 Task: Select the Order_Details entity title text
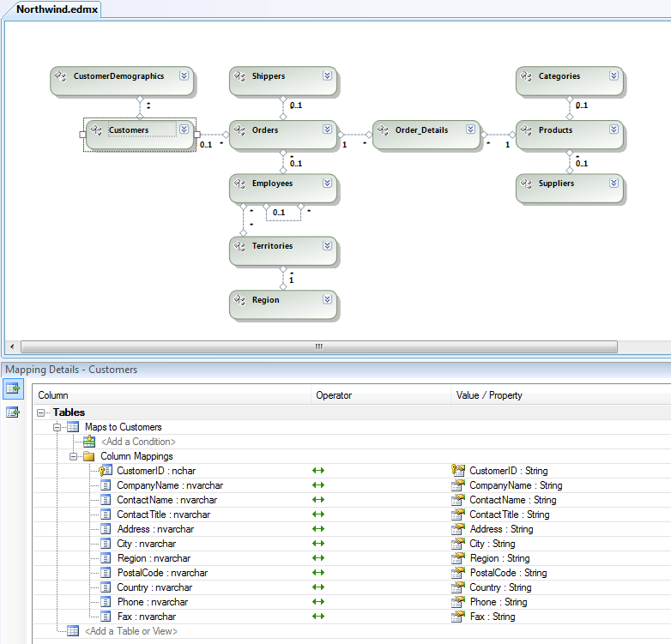tap(421, 130)
